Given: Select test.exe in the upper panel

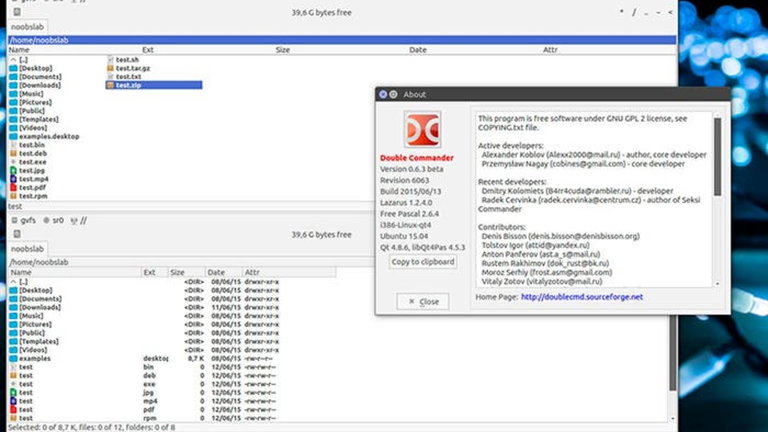Looking at the screenshot, I should [32, 162].
